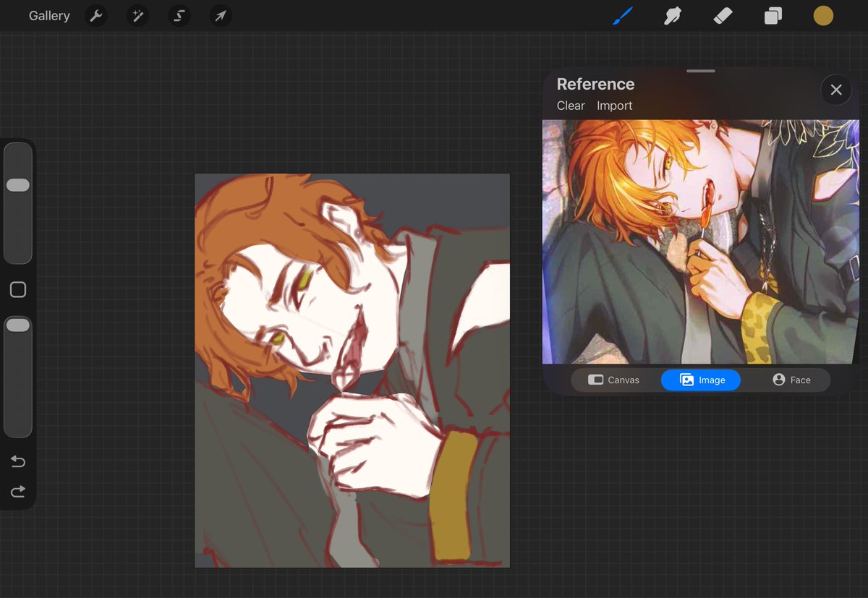Select the Selection S-shaped tool
Screen dimensions: 868x598
pyautogui.click(x=179, y=15)
